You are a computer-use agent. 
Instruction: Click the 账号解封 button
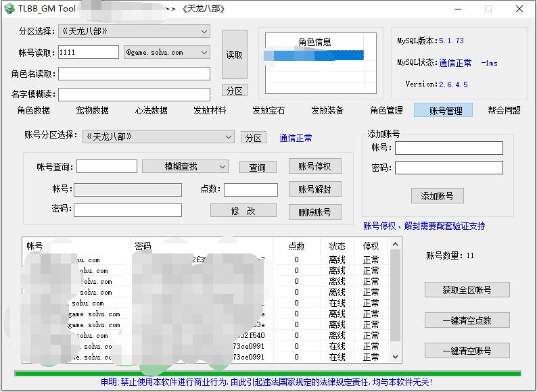[314, 189]
